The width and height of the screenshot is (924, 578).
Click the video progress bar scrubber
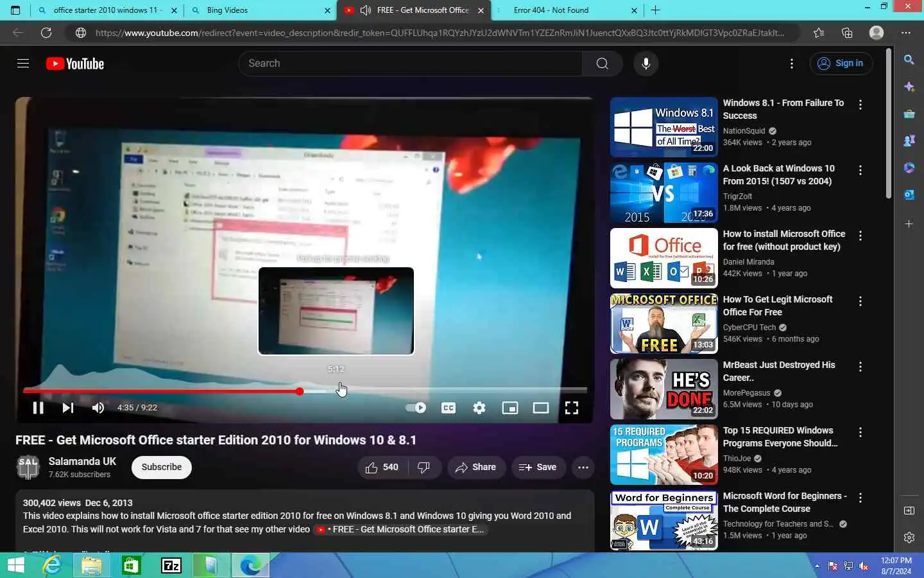click(x=300, y=390)
